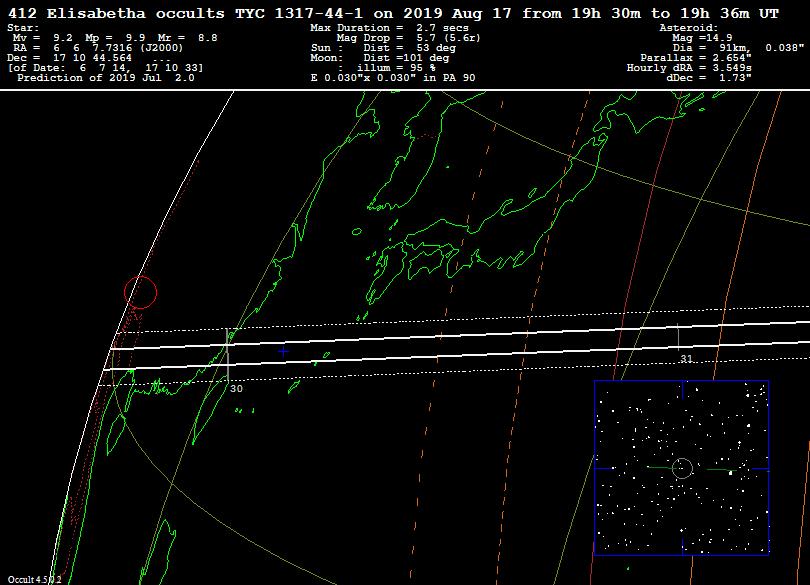Click the 'Prediction of 2019 Jul 2.0' text

coord(106,78)
